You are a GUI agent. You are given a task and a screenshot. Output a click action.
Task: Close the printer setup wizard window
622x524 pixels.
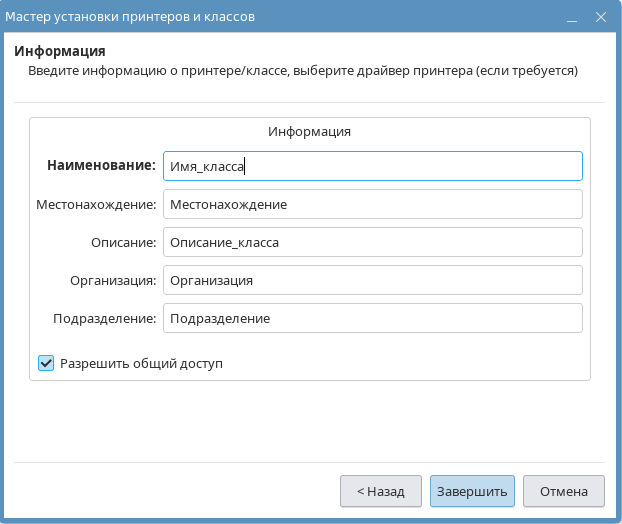(600, 17)
